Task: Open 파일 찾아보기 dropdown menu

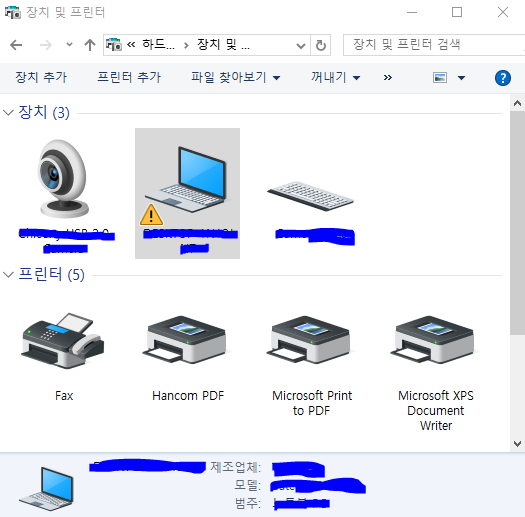Action: (x=235, y=78)
